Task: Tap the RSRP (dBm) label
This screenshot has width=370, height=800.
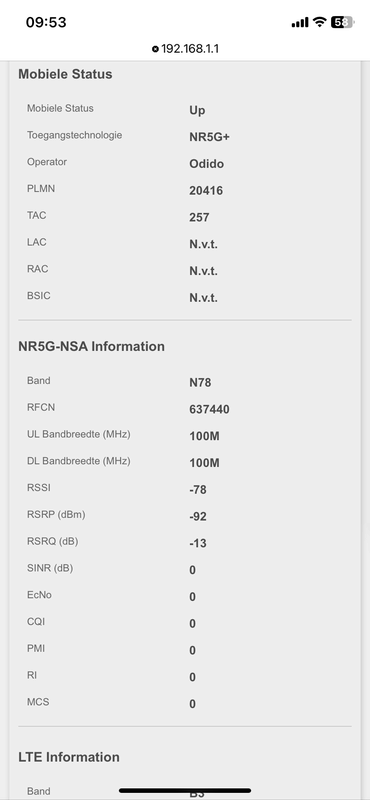Action: click(x=56, y=514)
